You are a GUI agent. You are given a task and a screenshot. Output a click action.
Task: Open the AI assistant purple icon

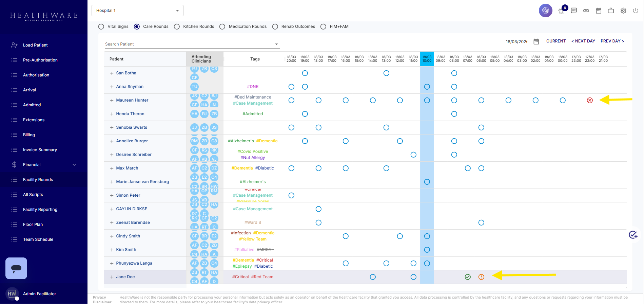[x=545, y=11]
